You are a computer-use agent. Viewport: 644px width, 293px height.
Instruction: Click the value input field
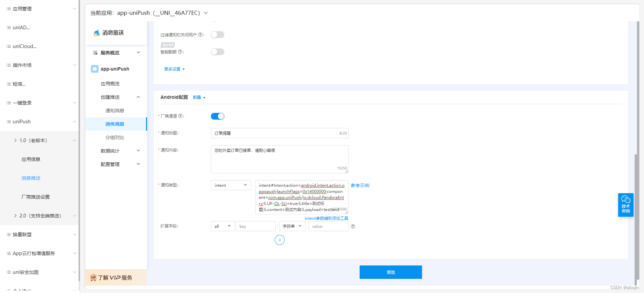(x=328, y=226)
